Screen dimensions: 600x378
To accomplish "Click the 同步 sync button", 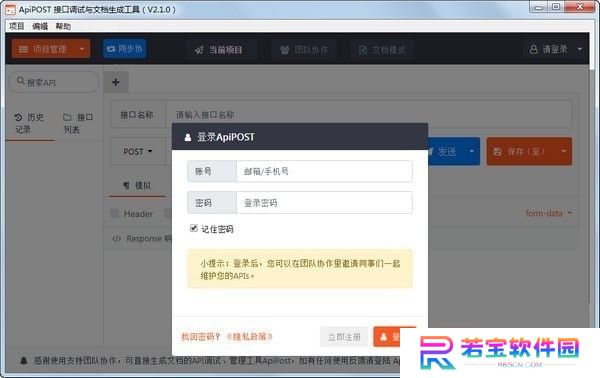I will (x=124, y=49).
